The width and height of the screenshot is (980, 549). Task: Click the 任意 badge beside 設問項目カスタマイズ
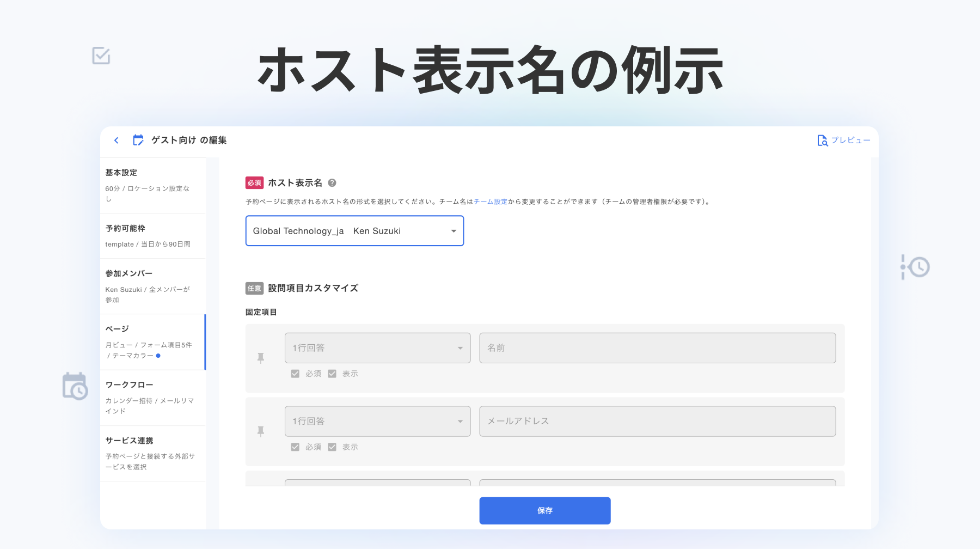pyautogui.click(x=254, y=289)
